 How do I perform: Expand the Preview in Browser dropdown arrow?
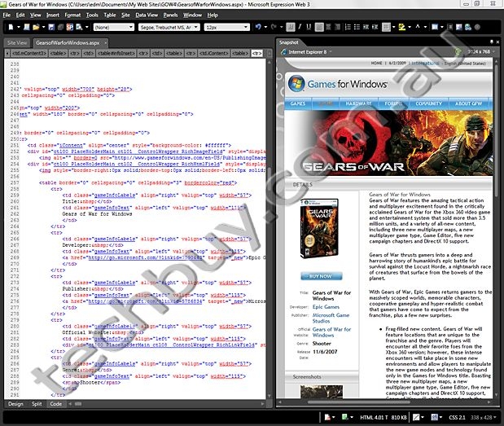pyautogui.click(x=87, y=28)
